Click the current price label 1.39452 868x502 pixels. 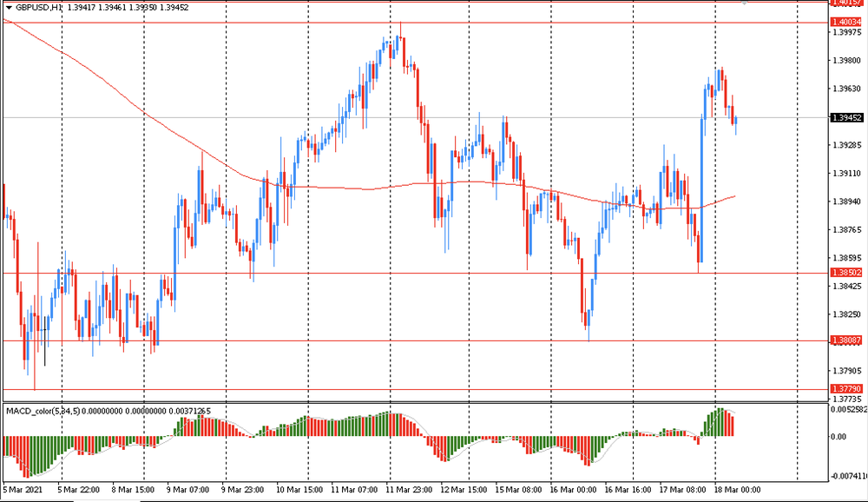[845, 117]
